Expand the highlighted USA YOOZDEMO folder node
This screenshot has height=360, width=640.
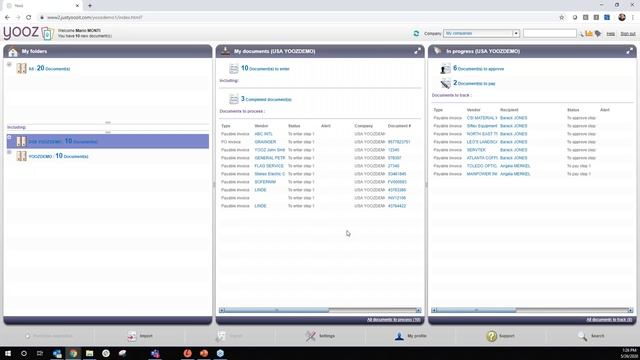tap(9, 137)
